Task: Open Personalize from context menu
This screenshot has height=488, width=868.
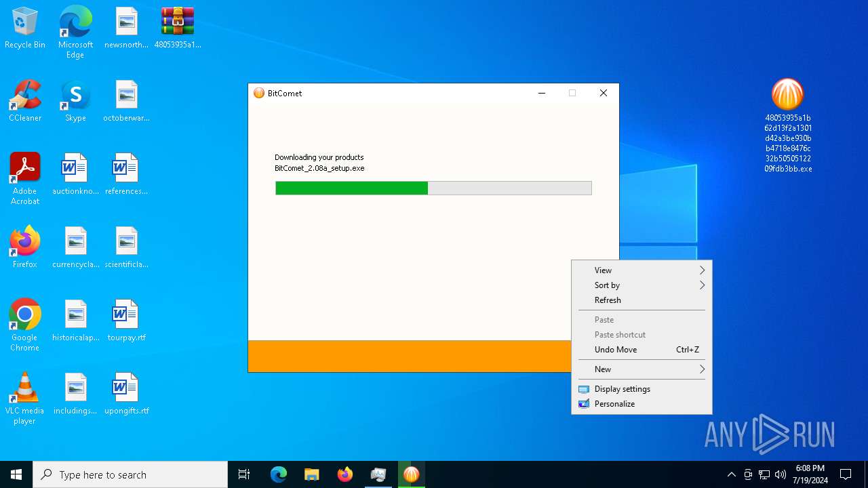Action: click(x=642, y=404)
